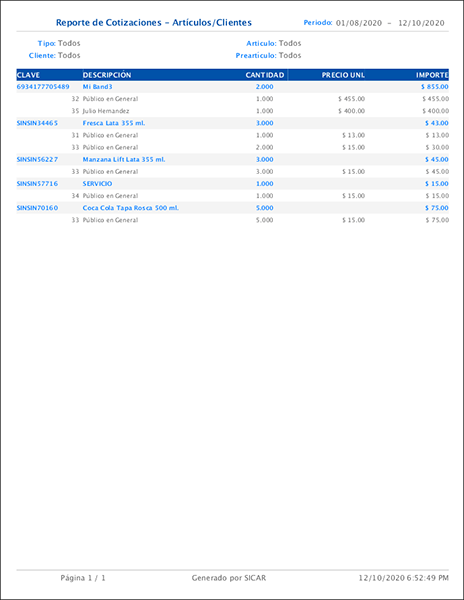The height and width of the screenshot is (600, 464).
Task: Click the "Prearticulo:" filter label
Action: coord(256,55)
